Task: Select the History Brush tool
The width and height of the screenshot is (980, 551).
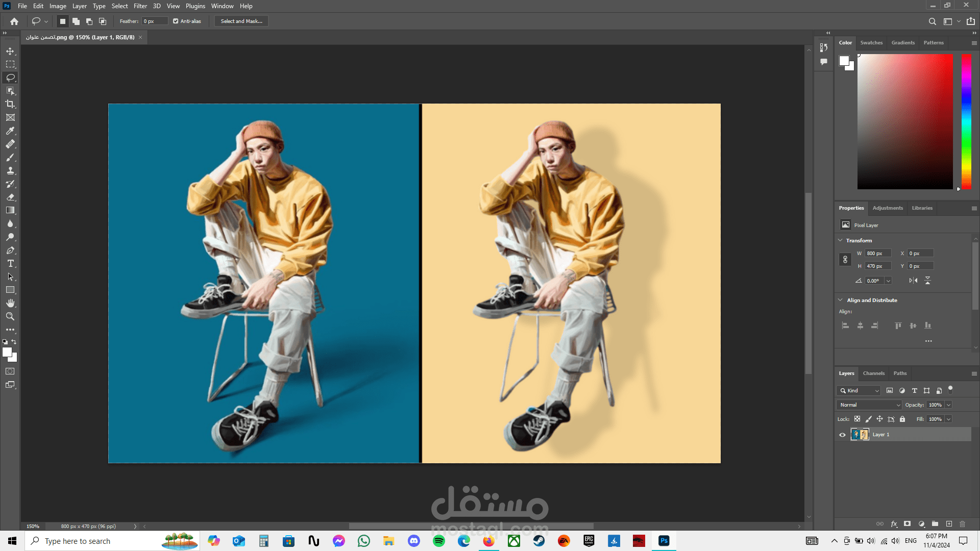Action: click(x=10, y=184)
